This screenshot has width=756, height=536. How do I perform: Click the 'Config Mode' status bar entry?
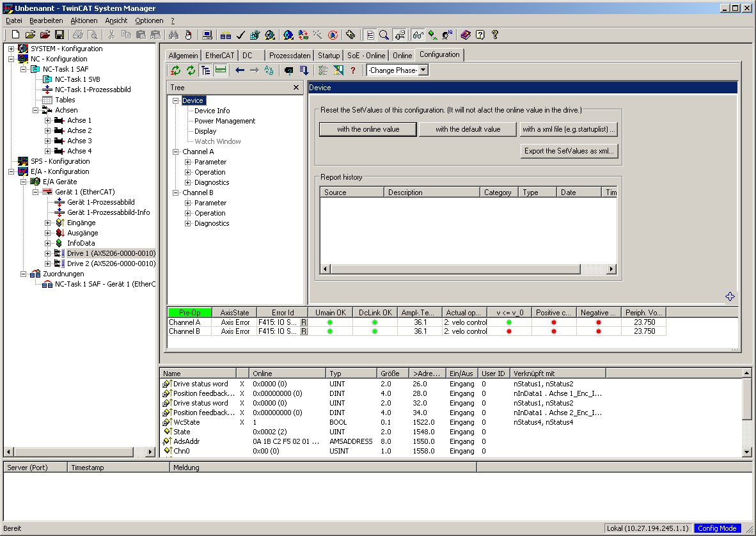717,528
